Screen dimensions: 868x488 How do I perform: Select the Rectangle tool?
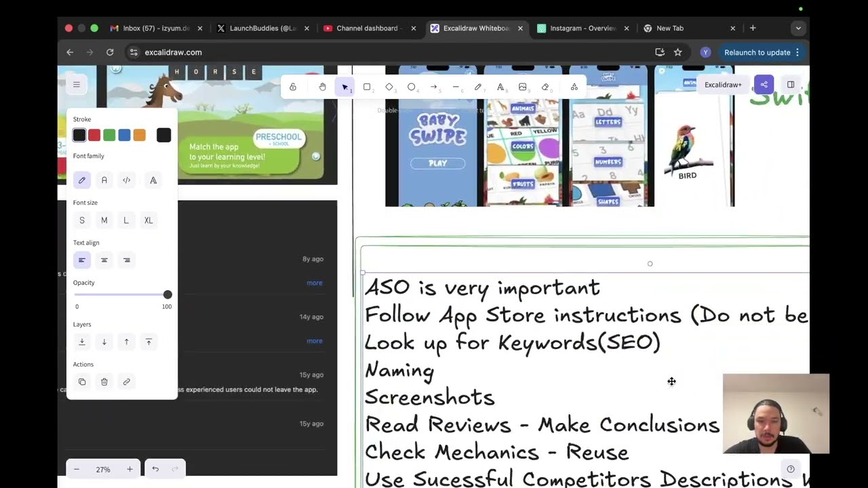point(367,87)
